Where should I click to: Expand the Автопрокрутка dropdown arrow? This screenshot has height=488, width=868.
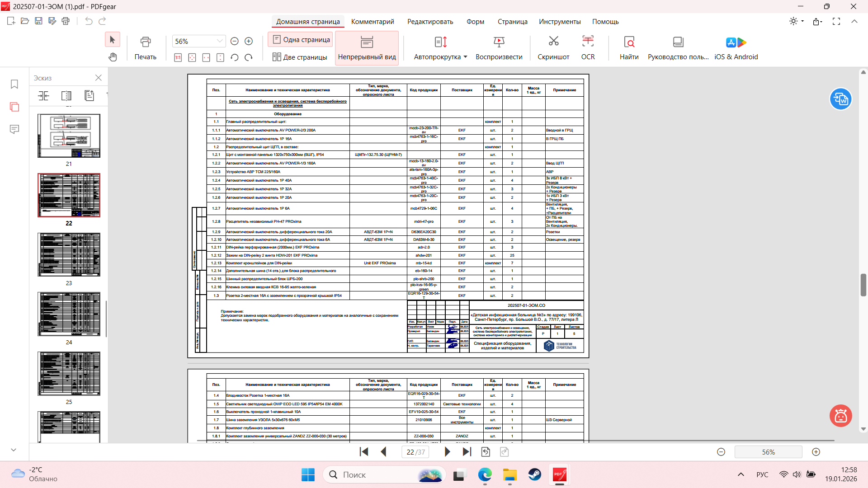(465, 57)
